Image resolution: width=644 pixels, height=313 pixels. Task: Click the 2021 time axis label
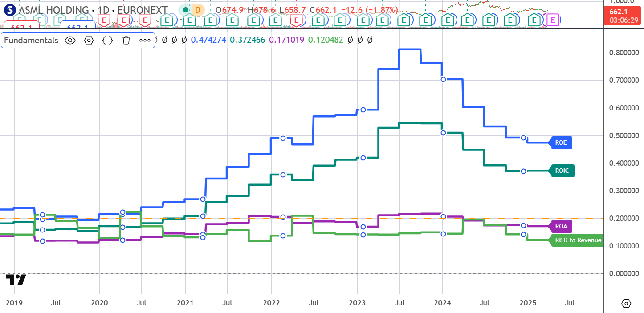185,303
